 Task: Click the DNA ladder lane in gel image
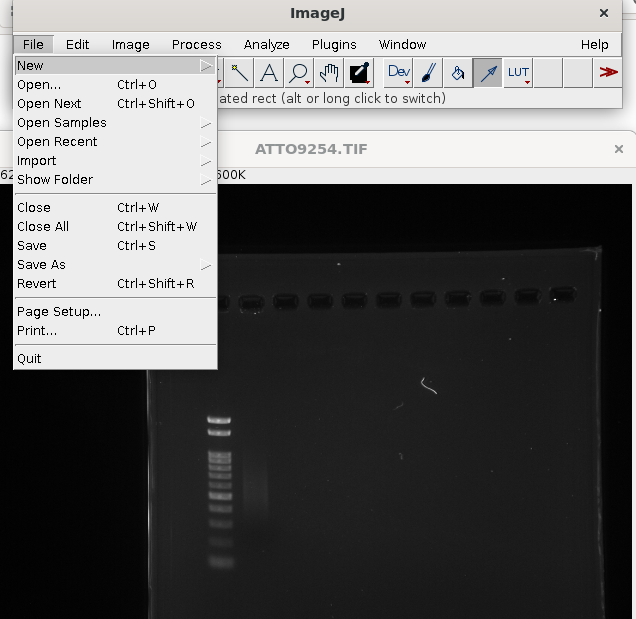pyautogui.click(x=220, y=492)
